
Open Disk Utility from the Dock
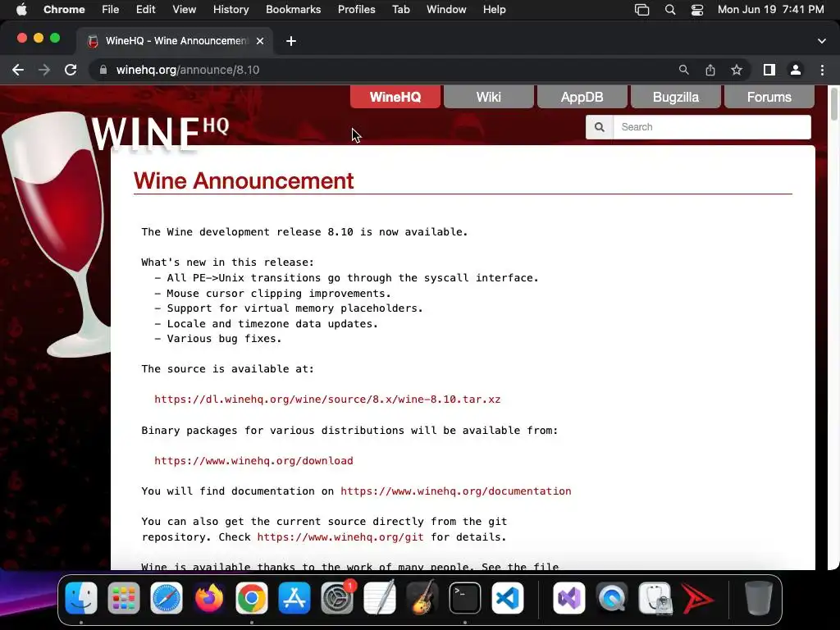coord(655,598)
